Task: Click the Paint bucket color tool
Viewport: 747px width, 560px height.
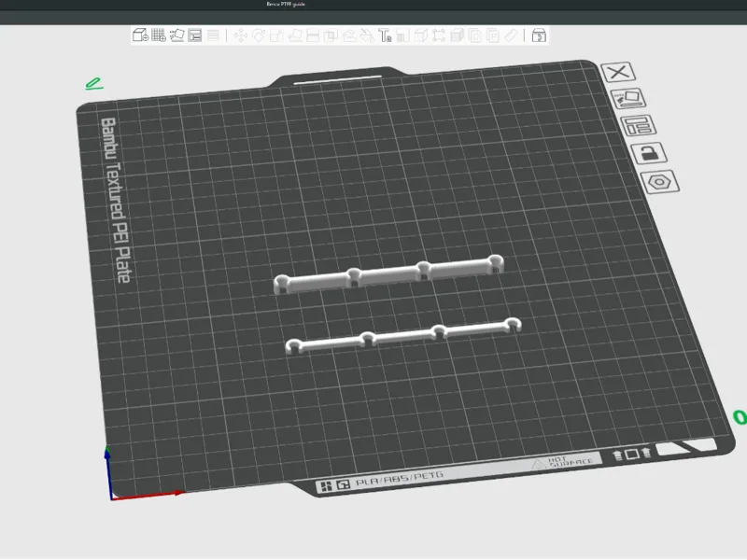Action: (x=367, y=35)
